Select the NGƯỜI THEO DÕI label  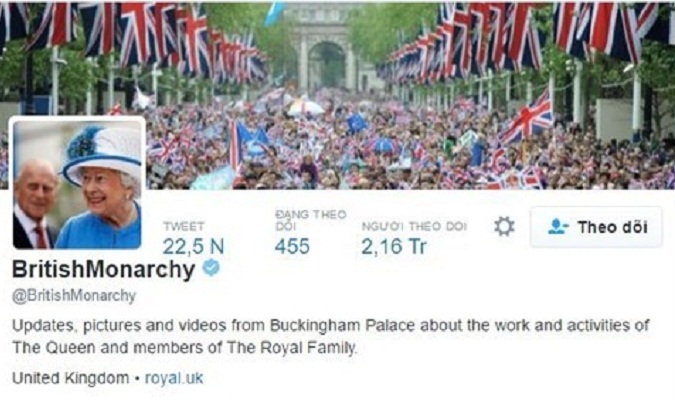pyautogui.click(x=414, y=226)
